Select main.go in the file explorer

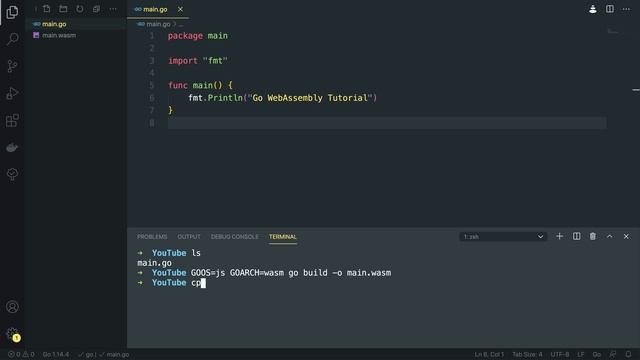(x=76, y=24)
